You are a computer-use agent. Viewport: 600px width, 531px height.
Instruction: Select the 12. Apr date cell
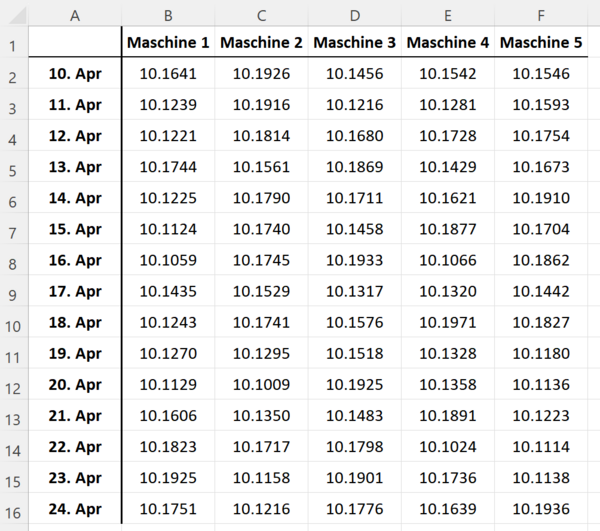[75, 135]
